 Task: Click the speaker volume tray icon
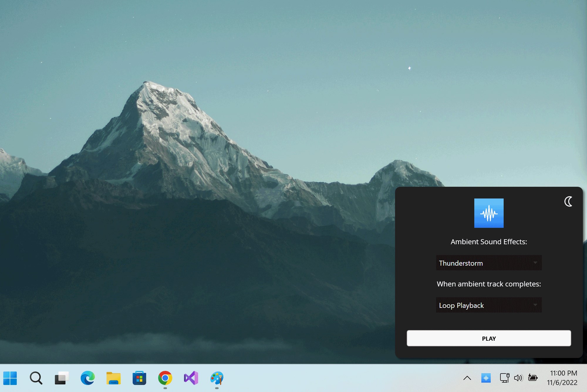click(x=518, y=378)
